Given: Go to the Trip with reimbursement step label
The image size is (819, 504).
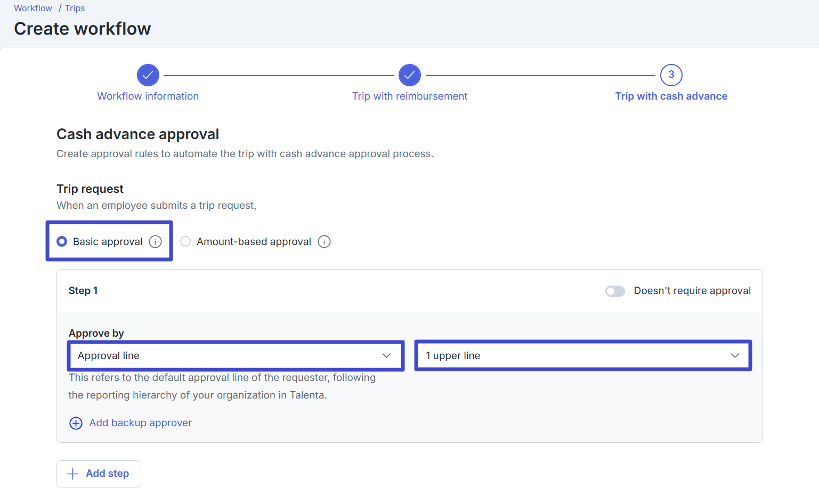Looking at the screenshot, I should pyautogui.click(x=409, y=96).
